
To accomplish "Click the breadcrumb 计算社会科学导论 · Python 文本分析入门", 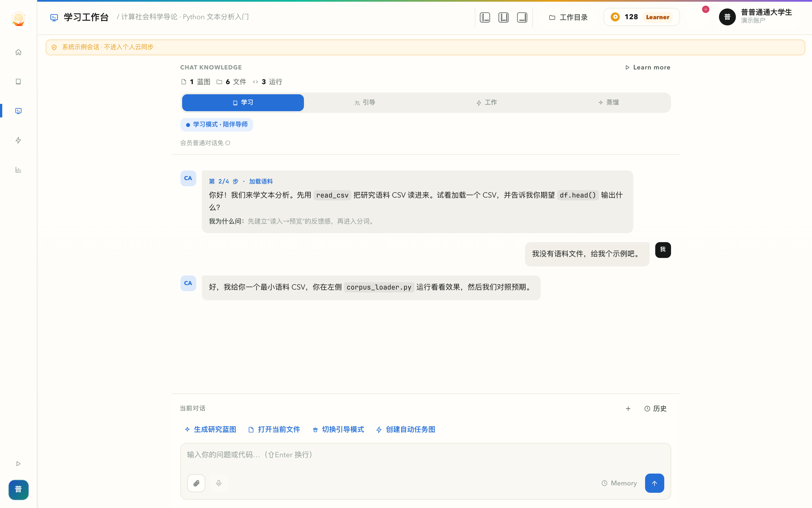I will click(185, 17).
